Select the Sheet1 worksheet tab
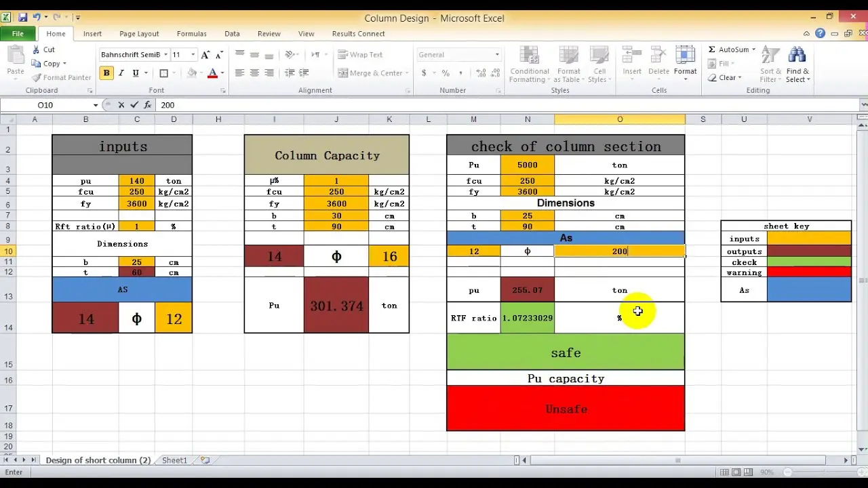Screen dimensions: 868x488 click(174, 460)
